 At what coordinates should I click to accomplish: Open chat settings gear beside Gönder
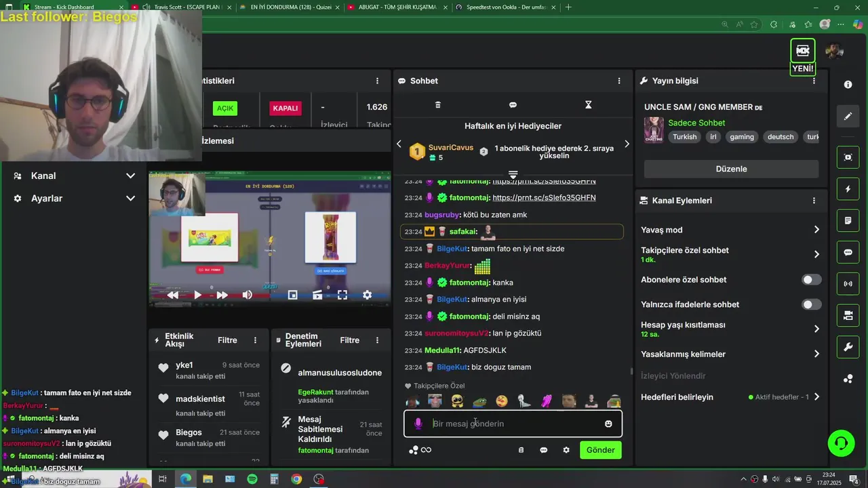click(566, 450)
